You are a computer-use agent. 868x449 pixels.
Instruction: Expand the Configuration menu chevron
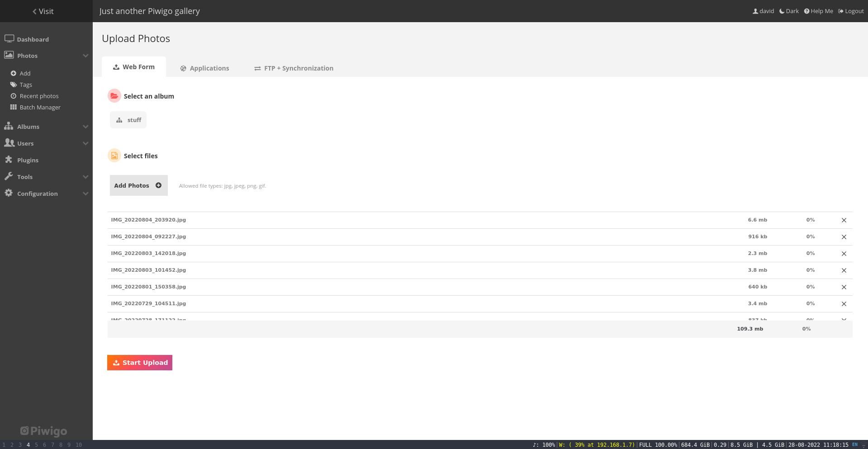click(x=85, y=194)
